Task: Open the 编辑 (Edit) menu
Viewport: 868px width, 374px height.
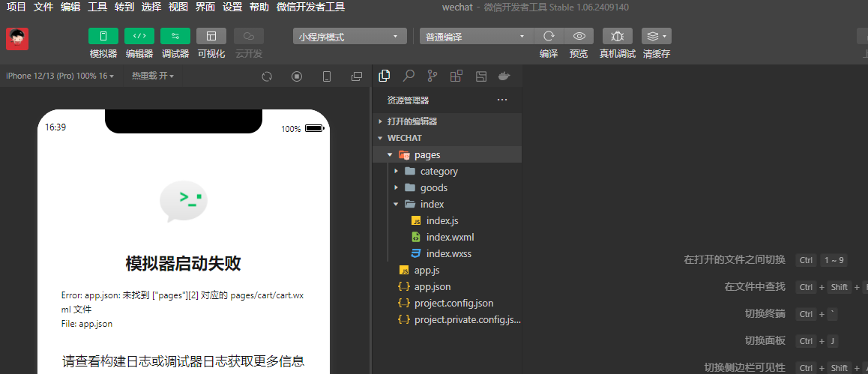Action: click(x=70, y=7)
